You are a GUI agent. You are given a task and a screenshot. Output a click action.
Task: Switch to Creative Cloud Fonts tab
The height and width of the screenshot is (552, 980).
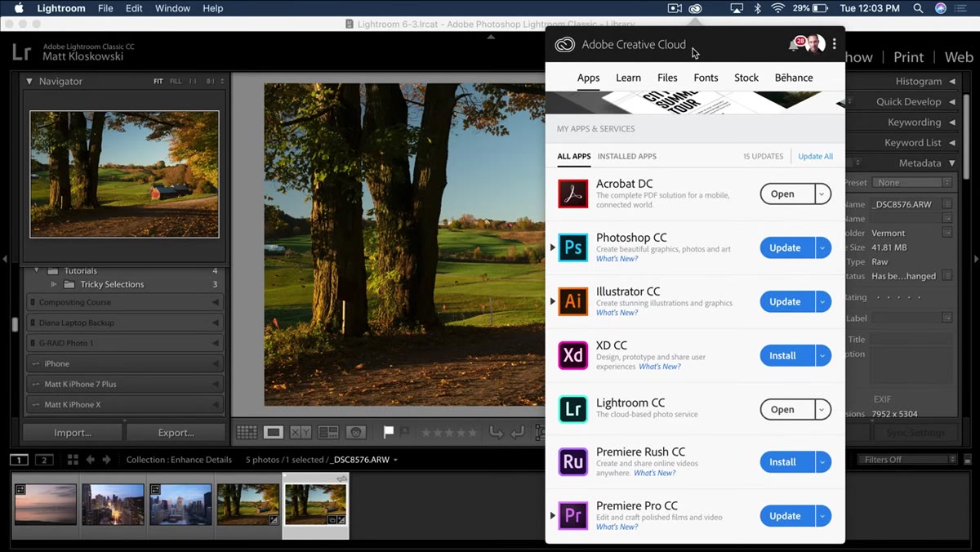coord(706,78)
